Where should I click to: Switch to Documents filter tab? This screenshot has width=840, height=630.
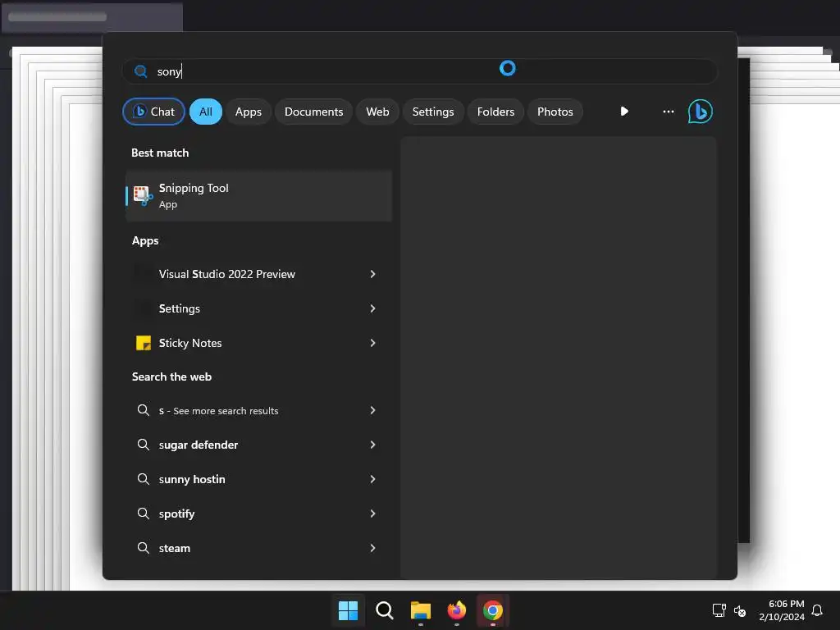[x=313, y=112]
